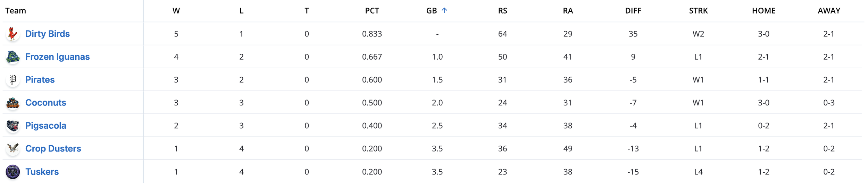Viewport: 868px width, 189px height.
Task: Sort by AWAY record column header
Action: tap(829, 11)
